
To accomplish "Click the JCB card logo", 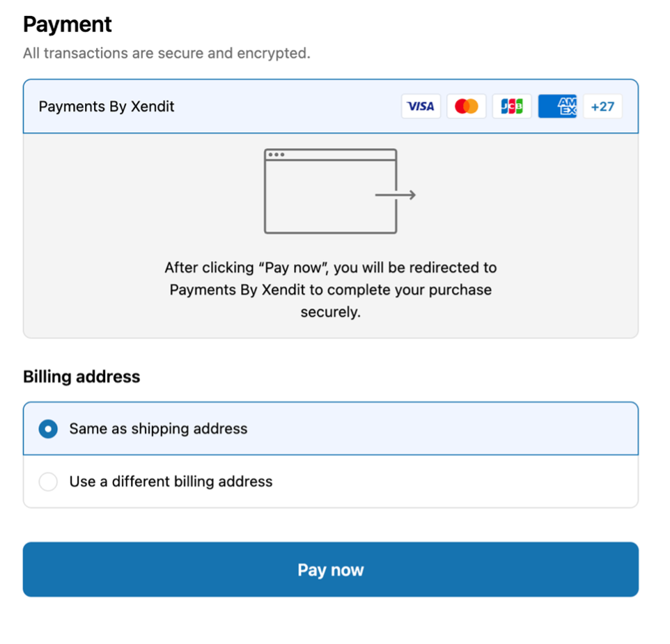I will 512,107.
